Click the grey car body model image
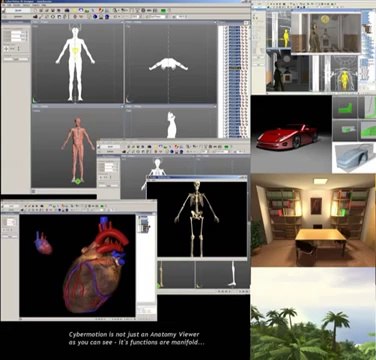Image resolution: width=376 pixels, height=360 pixels. click(354, 158)
